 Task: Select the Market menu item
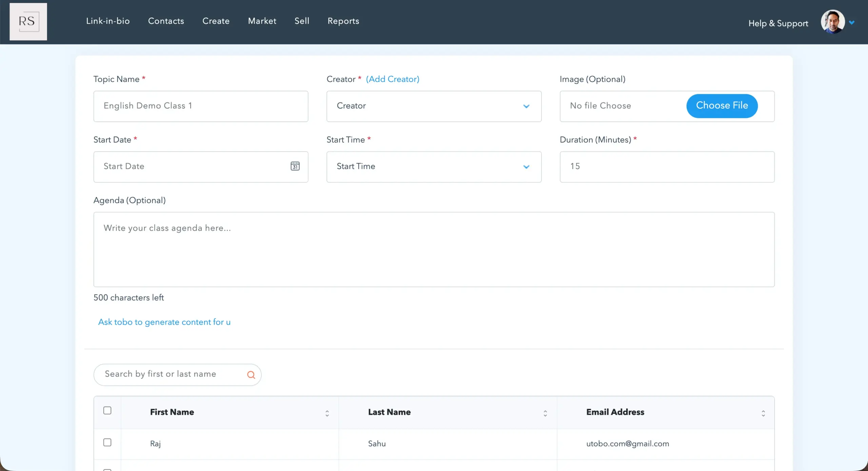(x=262, y=21)
